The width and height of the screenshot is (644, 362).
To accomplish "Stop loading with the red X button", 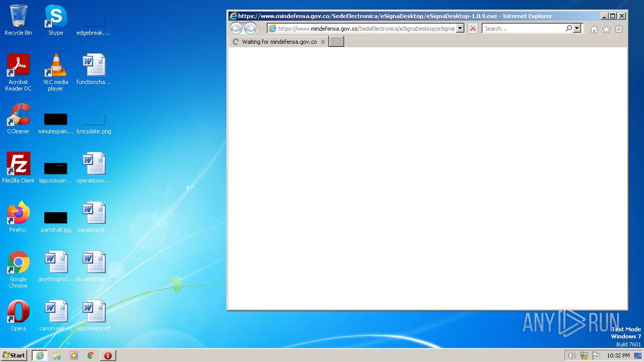I will coord(473,29).
